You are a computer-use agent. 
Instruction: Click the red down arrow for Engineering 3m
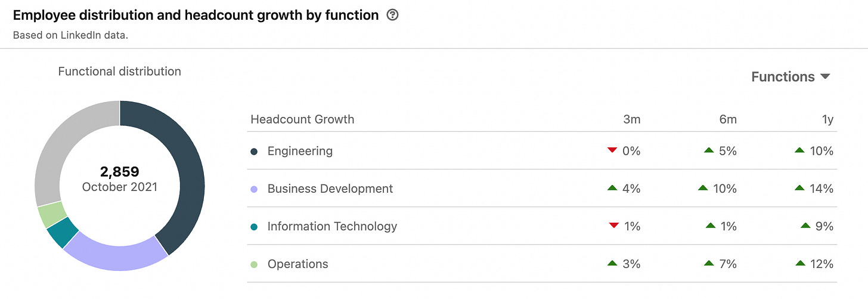point(612,150)
